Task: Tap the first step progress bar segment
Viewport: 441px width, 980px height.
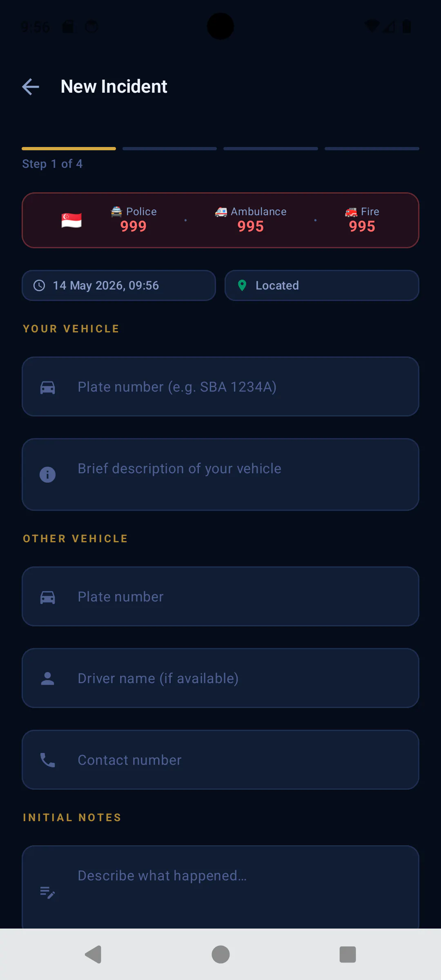Action: coord(69,149)
